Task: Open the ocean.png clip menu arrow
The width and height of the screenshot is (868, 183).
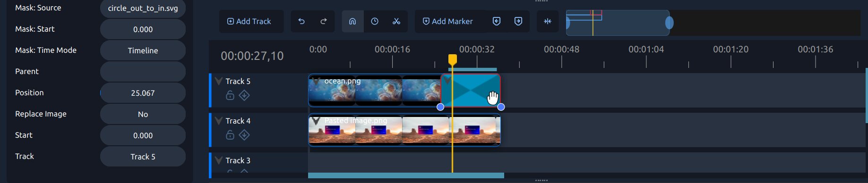Action: tap(316, 81)
